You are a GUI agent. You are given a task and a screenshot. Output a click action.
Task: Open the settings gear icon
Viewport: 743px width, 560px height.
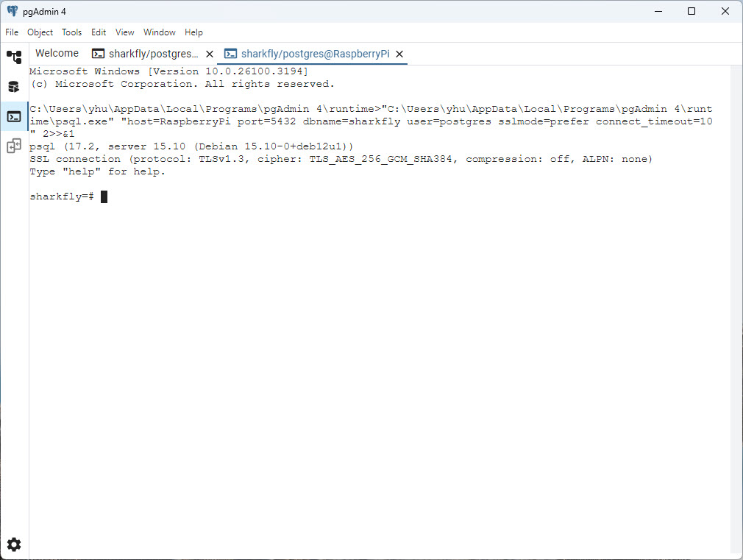pyautogui.click(x=14, y=545)
